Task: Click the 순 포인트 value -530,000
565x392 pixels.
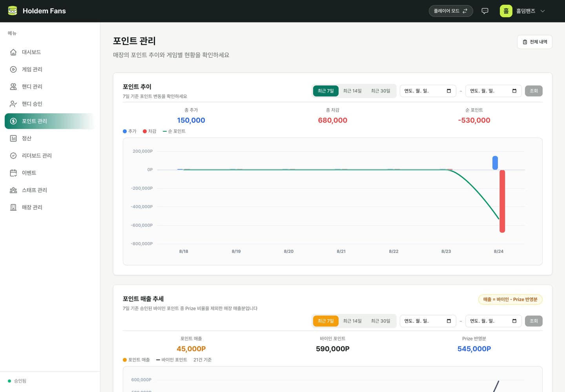Action: coord(474,120)
